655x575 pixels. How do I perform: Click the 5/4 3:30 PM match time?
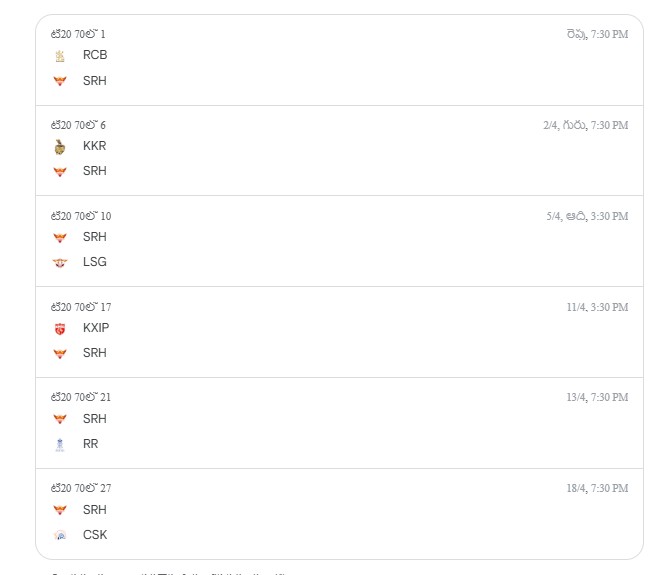pos(587,216)
